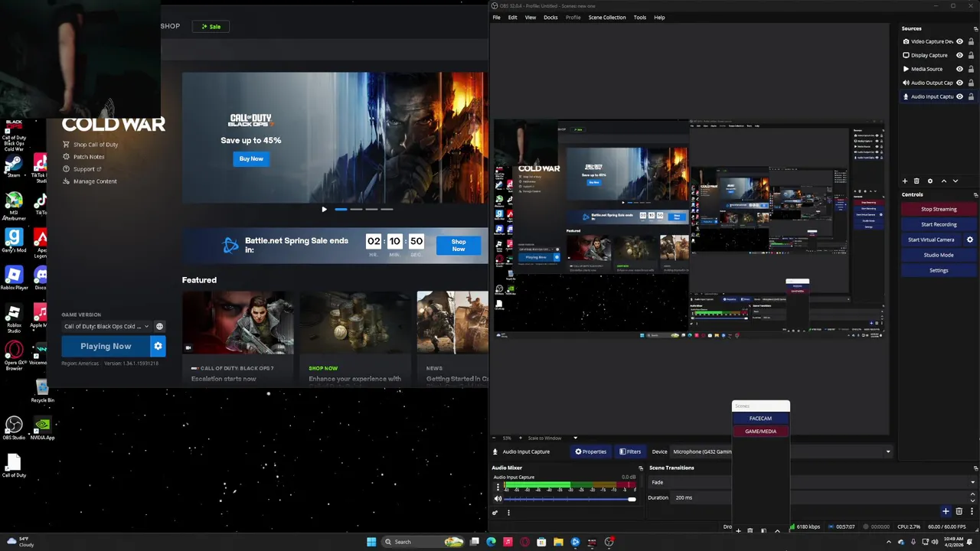The image size is (980, 551).
Task: Open Audio Input Capture options dots menu
Action: pos(498,487)
